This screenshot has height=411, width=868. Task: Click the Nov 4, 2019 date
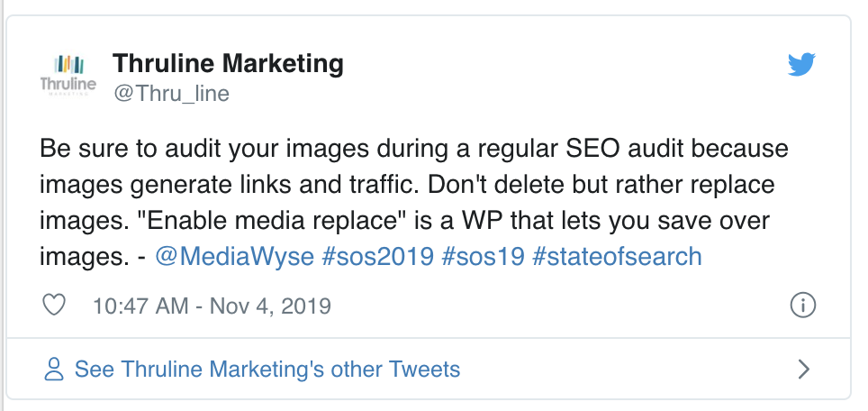270,306
